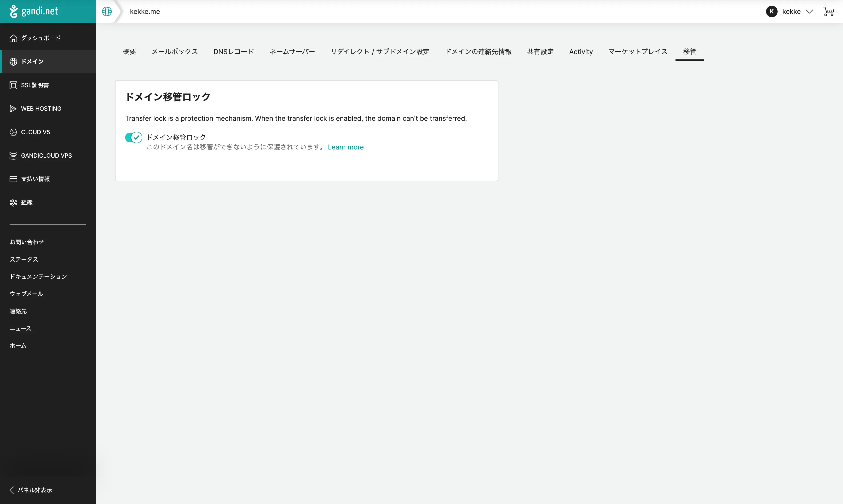Click the kekke username text
Image resolution: width=843 pixels, height=504 pixels.
[x=791, y=11]
